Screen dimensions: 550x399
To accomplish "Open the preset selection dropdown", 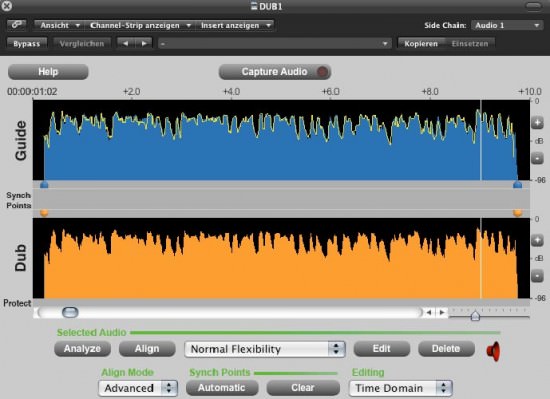I will [x=275, y=43].
